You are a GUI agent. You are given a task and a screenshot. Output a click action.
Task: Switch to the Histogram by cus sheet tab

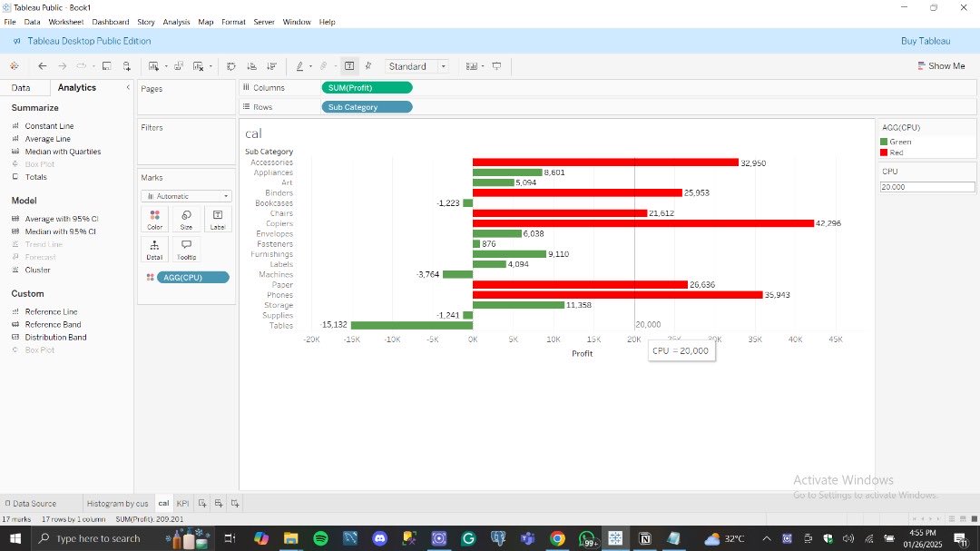point(117,503)
